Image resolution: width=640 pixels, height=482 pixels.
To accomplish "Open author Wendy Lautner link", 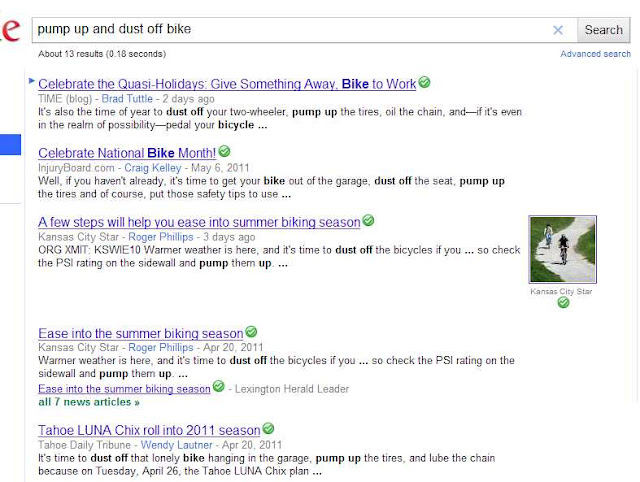I will click(176, 445).
